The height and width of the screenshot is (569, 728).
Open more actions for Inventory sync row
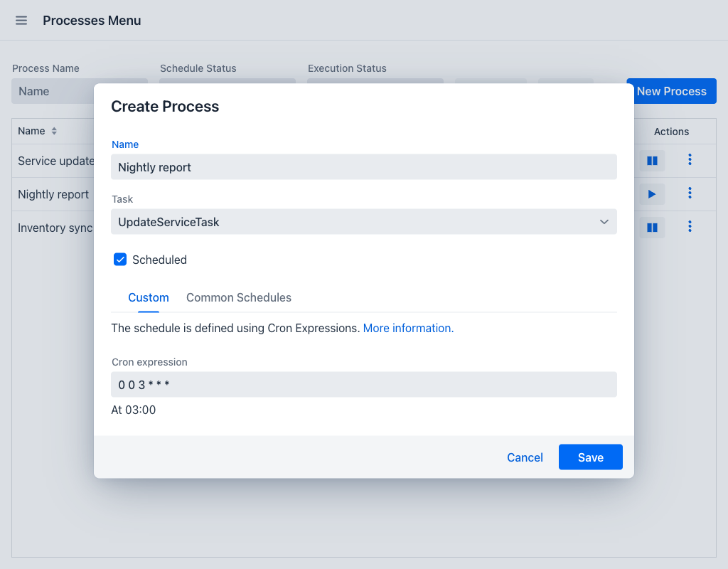[690, 226]
